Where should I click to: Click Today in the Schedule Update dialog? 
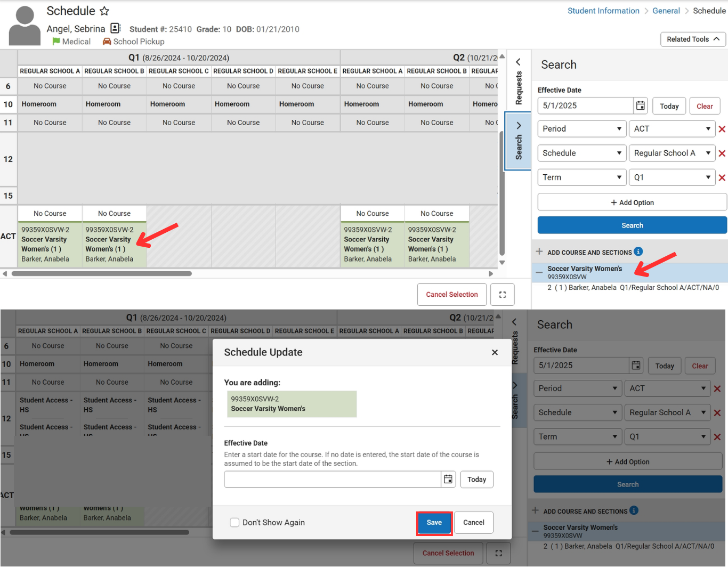coord(477,480)
